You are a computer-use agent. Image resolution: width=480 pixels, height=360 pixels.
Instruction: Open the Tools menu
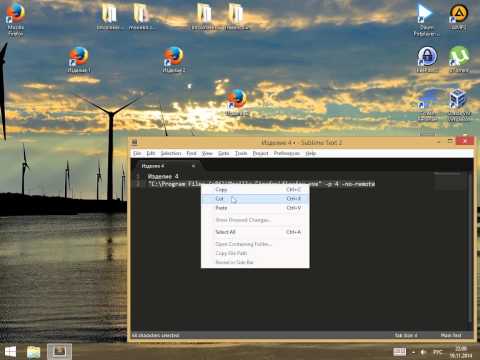tap(241, 153)
